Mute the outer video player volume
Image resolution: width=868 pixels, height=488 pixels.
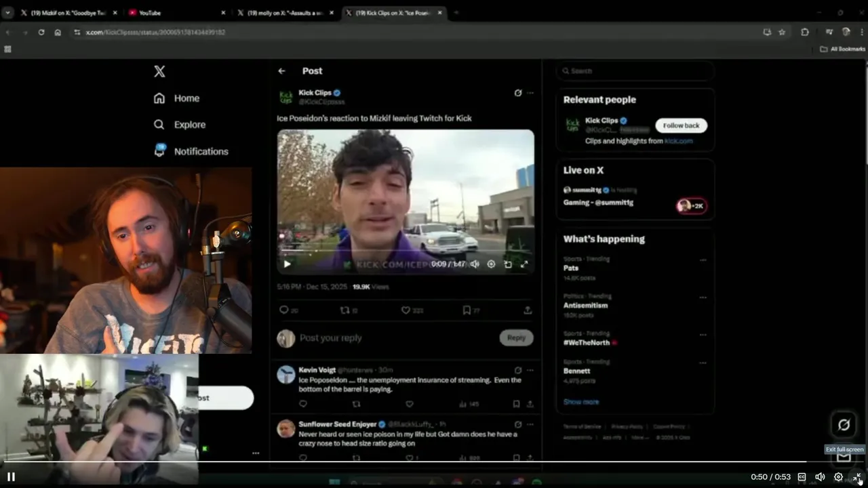[x=820, y=477]
